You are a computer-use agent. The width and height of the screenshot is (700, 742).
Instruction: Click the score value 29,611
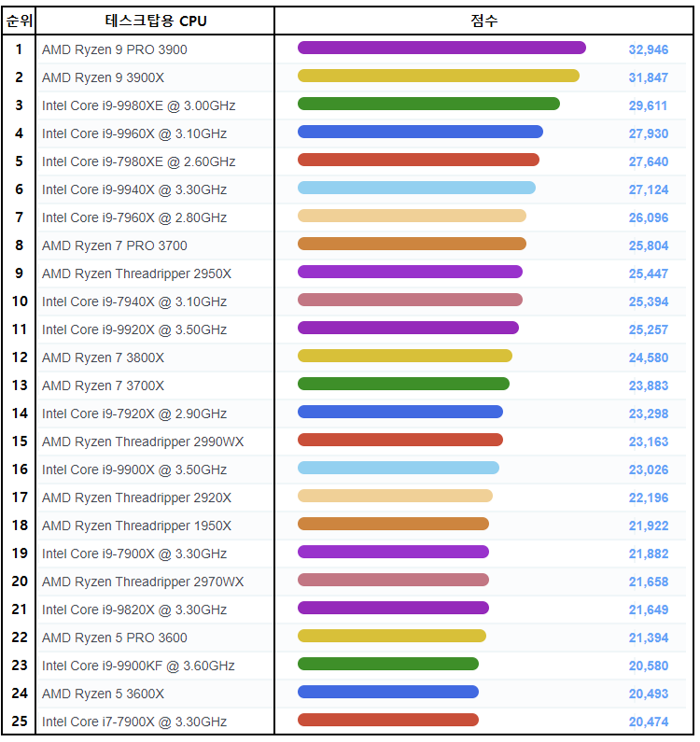pos(648,105)
